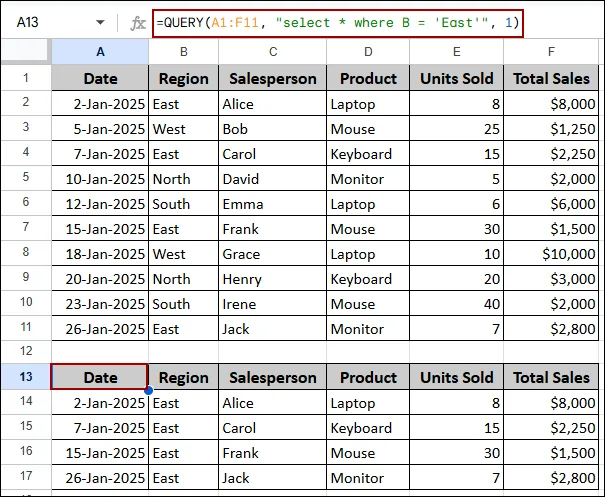605x497 pixels.
Task: Select column D header
Action: tap(368, 52)
